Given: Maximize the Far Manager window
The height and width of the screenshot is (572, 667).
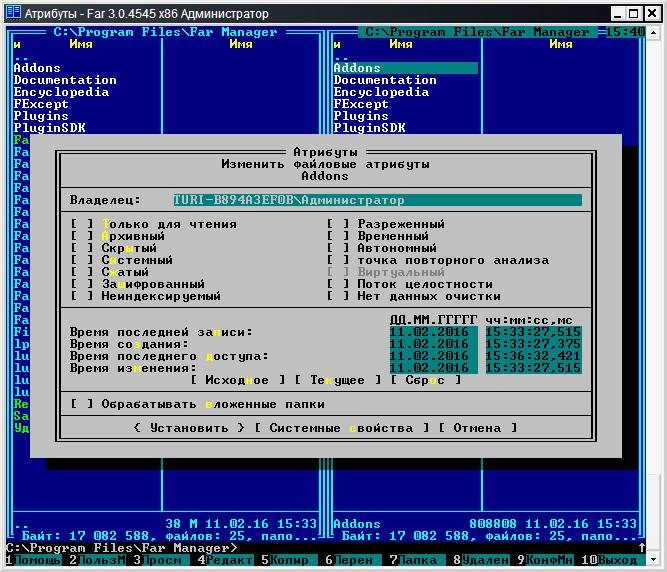Looking at the screenshot, I should tap(633, 14).
